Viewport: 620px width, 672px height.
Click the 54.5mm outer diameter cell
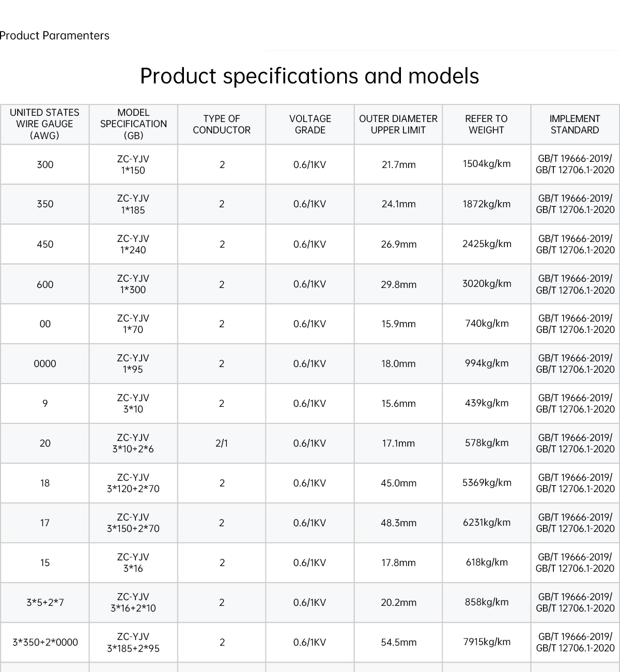tap(398, 642)
